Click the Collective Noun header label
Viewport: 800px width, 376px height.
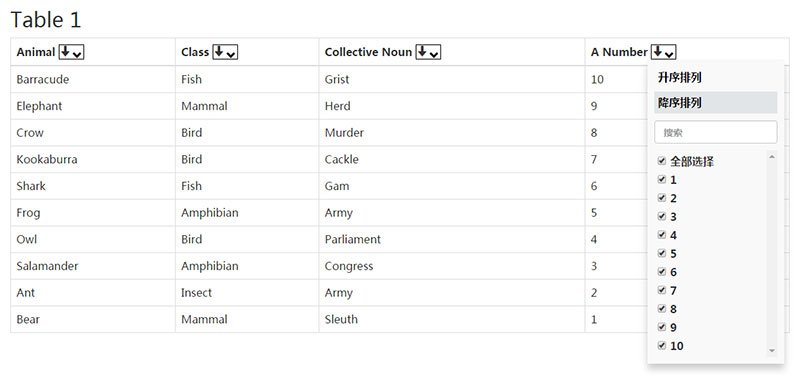tap(368, 52)
